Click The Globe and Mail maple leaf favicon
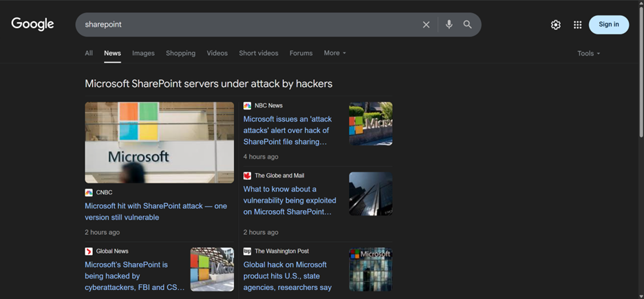This screenshot has width=644, height=299. pos(247,176)
